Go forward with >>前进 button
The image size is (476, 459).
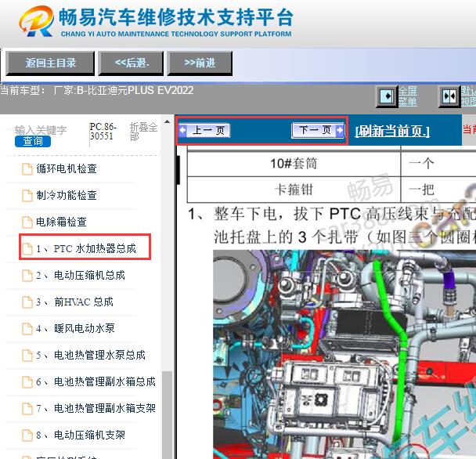pos(200,63)
